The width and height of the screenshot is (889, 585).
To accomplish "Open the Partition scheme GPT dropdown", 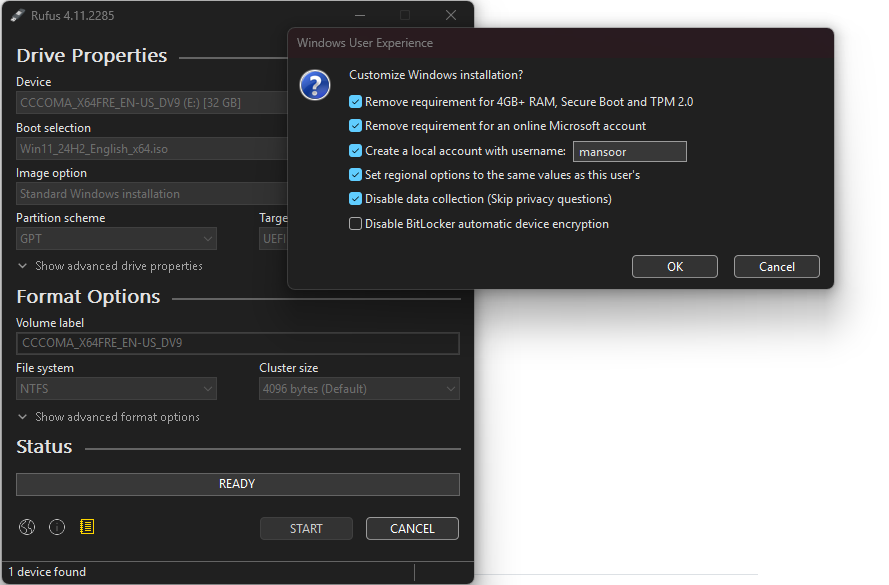I will (116, 239).
